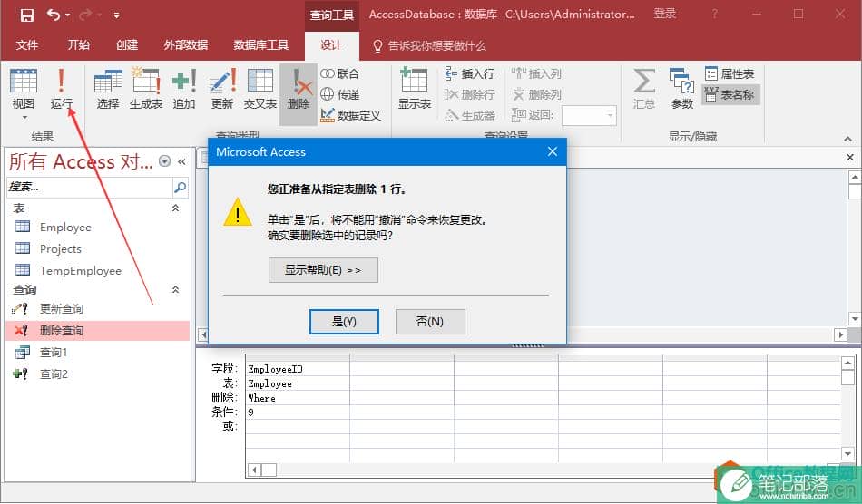Image resolution: width=862 pixels, height=504 pixels.
Task: Click the Save icon in the title bar
Action: tap(26, 15)
